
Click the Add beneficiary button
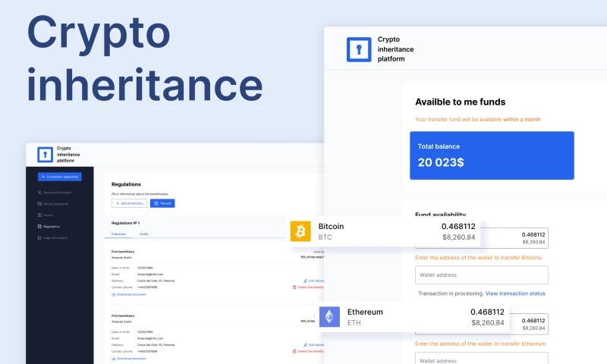129,203
